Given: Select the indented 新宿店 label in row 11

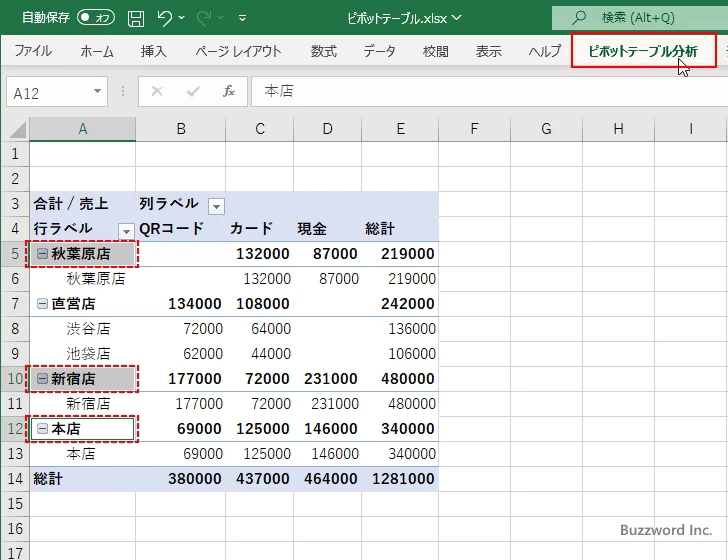Looking at the screenshot, I should [x=88, y=404].
